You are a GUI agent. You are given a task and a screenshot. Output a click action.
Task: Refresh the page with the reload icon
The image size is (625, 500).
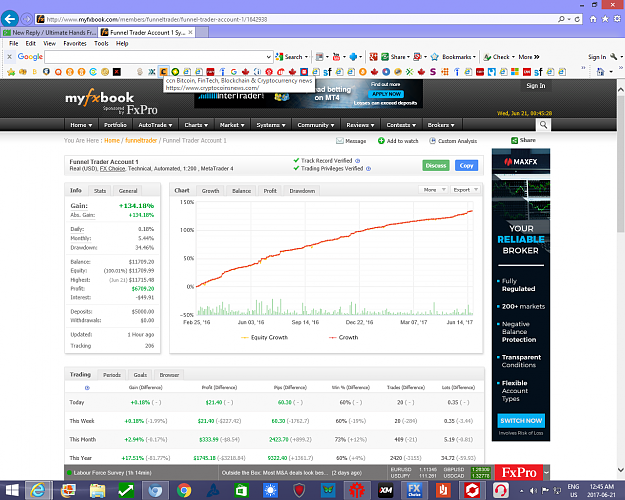tap(577, 19)
